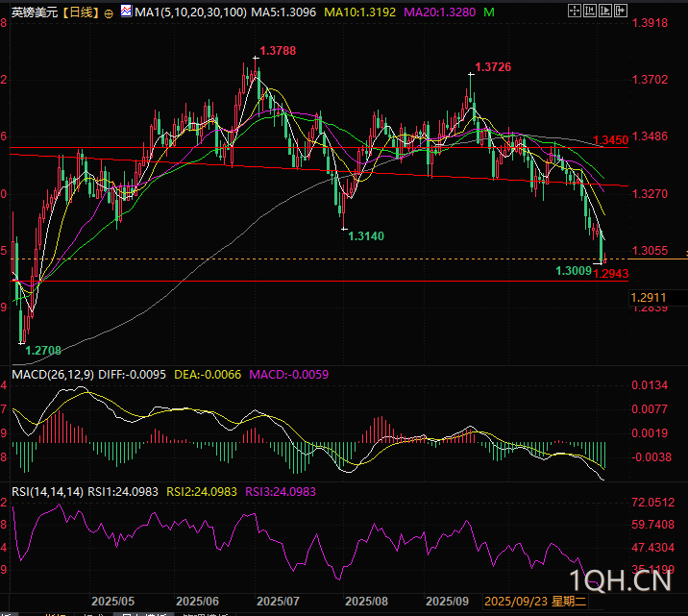Open the RSI(14,14,14) indicator settings
The height and width of the screenshot is (616, 688).
pos(47,491)
